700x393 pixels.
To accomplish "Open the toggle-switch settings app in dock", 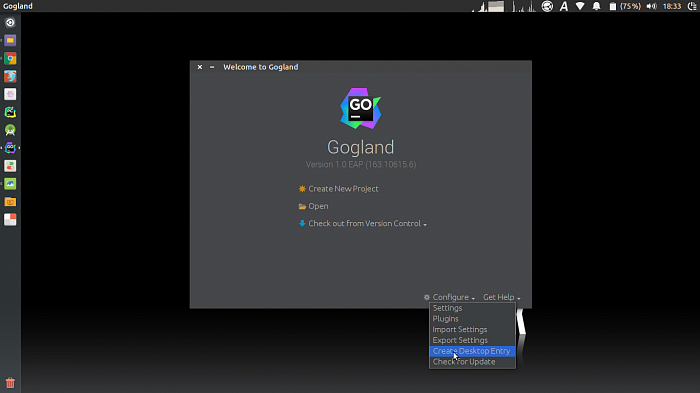I will [10, 166].
